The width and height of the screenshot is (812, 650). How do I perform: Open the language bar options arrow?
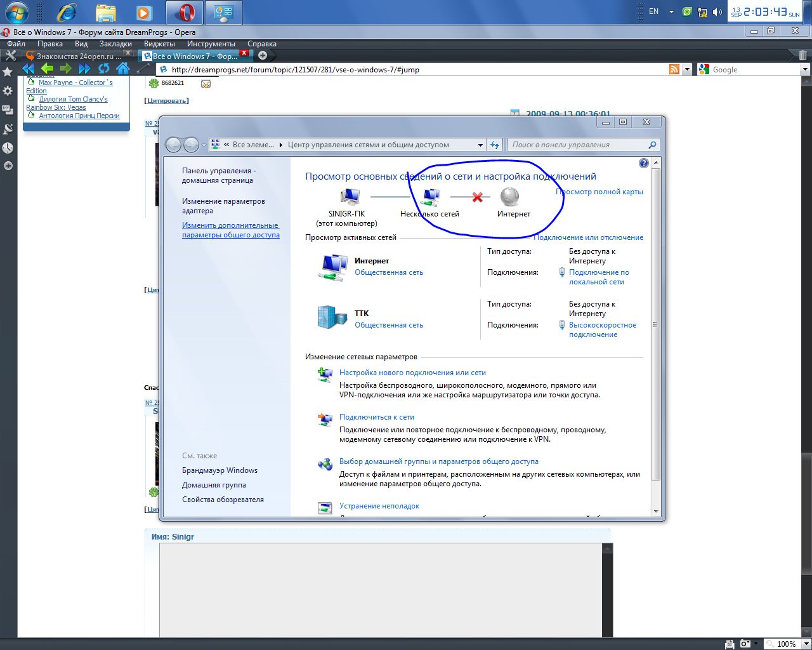(x=671, y=12)
